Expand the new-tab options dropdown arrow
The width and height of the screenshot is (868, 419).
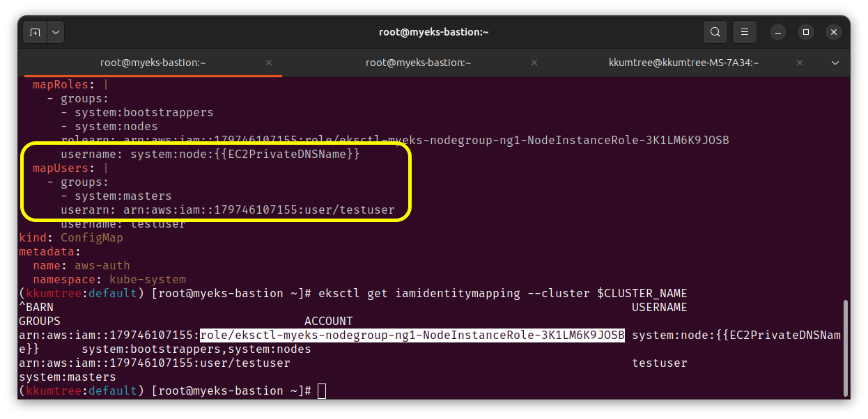[x=56, y=32]
